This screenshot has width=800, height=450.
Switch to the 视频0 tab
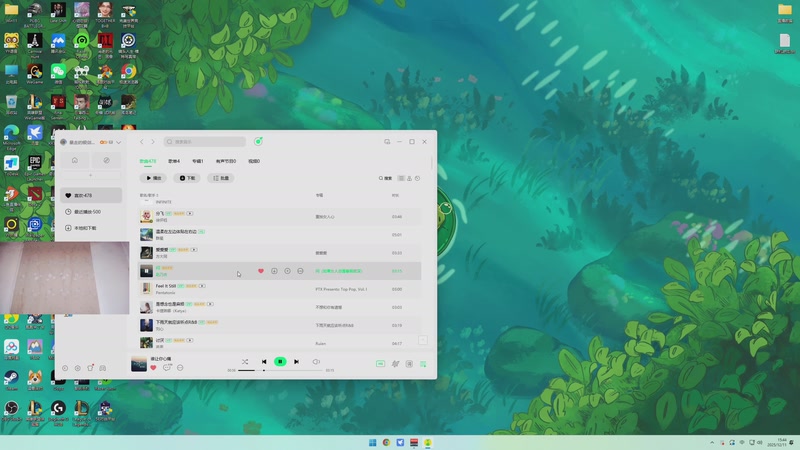pyautogui.click(x=254, y=161)
